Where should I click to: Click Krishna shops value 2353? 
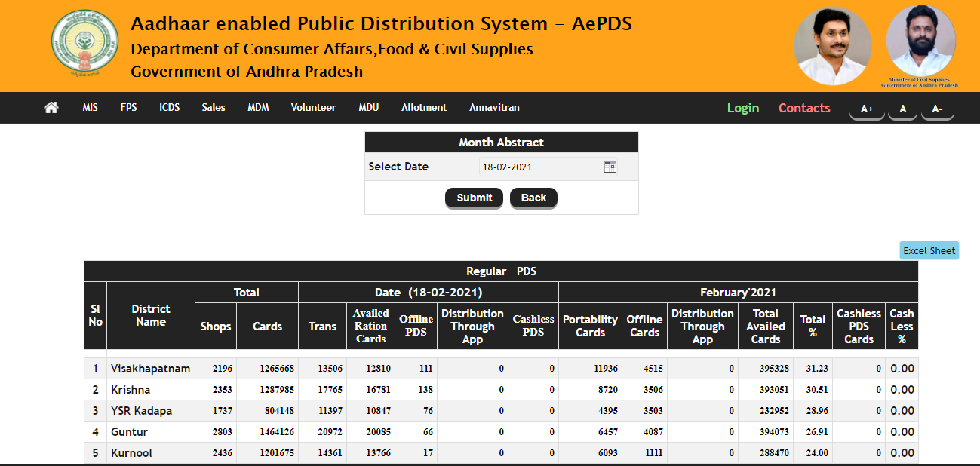coord(221,390)
